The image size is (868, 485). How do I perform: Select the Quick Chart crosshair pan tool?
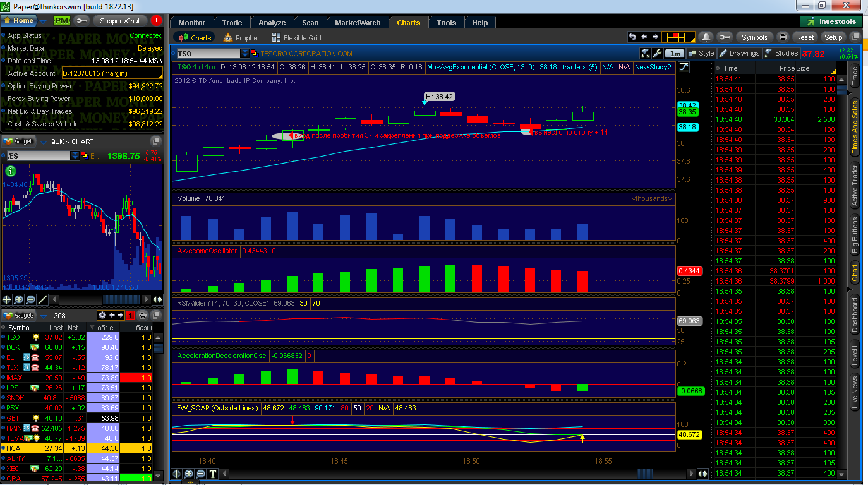coord(7,299)
